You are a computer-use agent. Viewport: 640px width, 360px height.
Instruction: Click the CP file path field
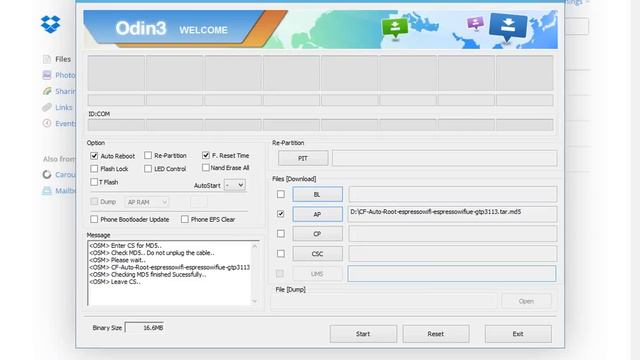tap(453, 234)
